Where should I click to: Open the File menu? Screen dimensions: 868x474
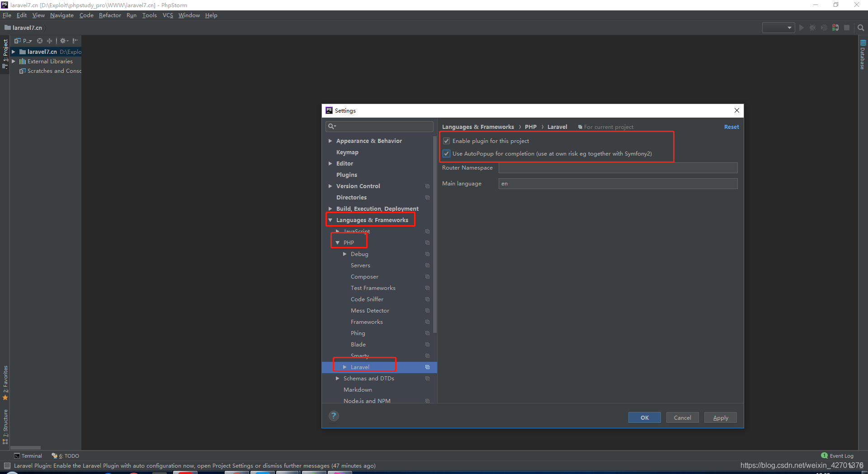click(x=7, y=15)
